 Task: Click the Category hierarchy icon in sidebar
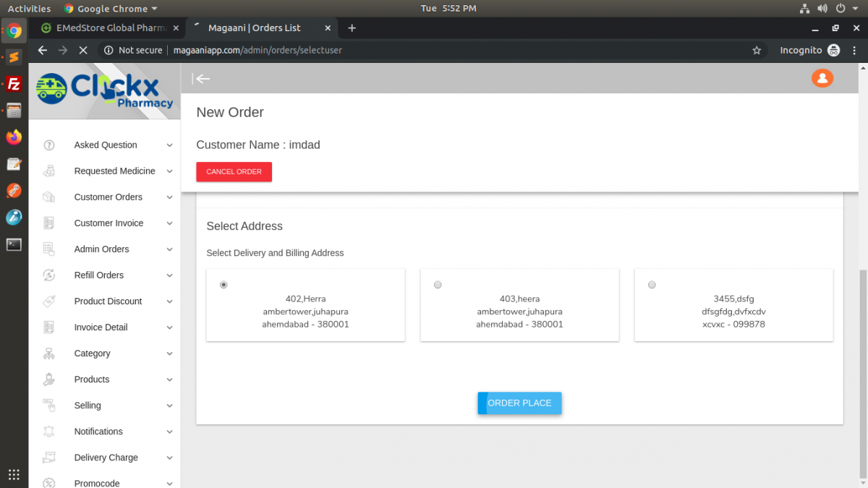pos(49,354)
